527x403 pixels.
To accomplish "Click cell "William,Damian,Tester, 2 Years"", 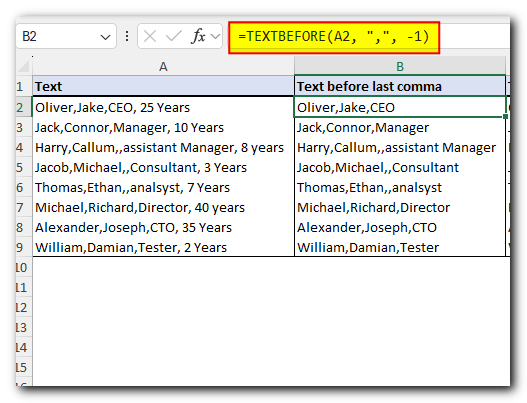I will click(x=163, y=247).
